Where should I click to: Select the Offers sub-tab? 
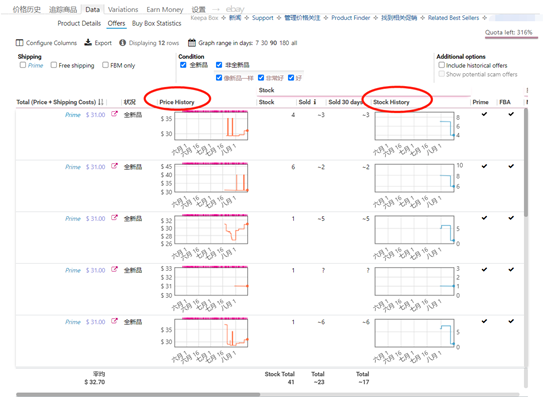pos(116,23)
